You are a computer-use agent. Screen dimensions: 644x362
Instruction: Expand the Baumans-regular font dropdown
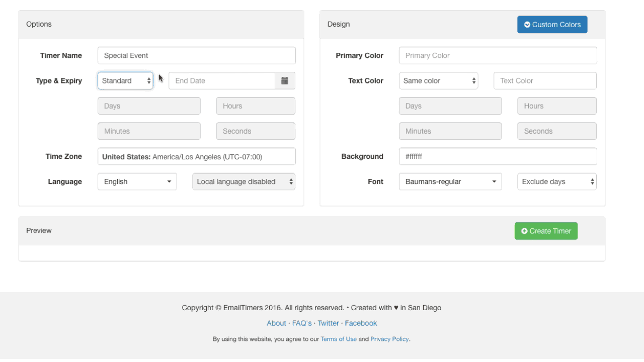coord(450,182)
